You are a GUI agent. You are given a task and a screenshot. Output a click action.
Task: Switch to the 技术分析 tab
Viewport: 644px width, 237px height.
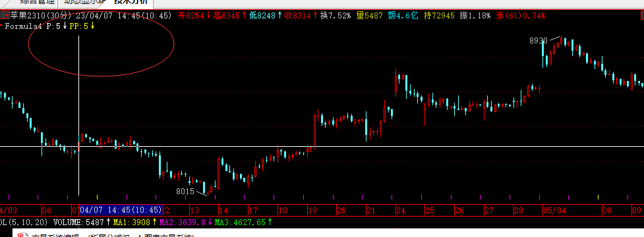[x=131, y=2]
